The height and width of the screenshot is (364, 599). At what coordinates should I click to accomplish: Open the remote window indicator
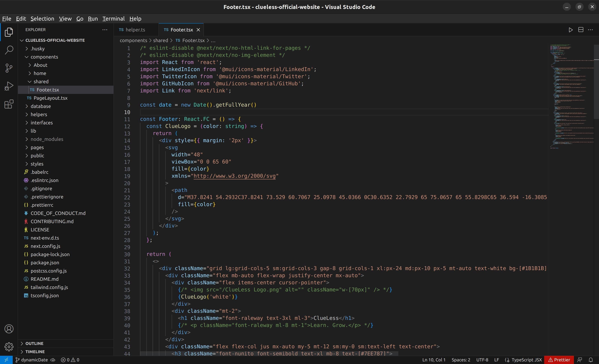(6, 360)
